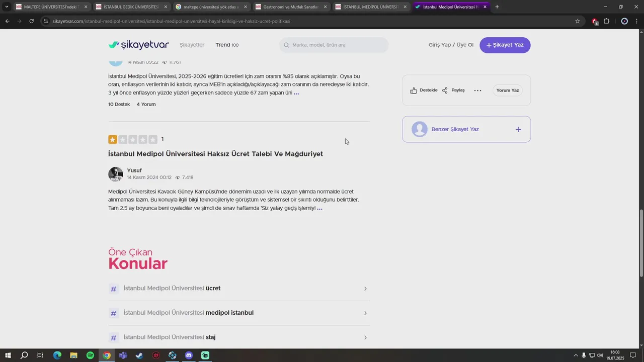This screenshot has width=644, height=362.
Task: Go back to the previous page
Action: click(7, 21)
